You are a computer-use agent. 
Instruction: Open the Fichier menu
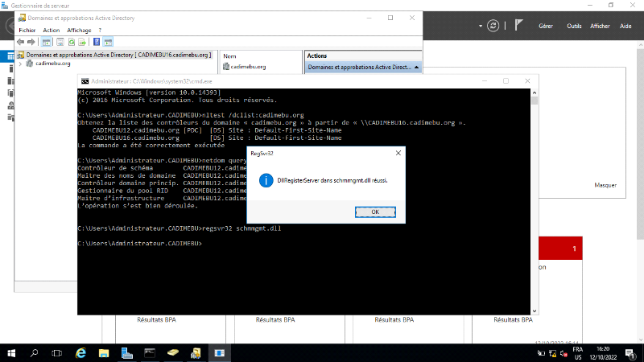tap(27, 30)
